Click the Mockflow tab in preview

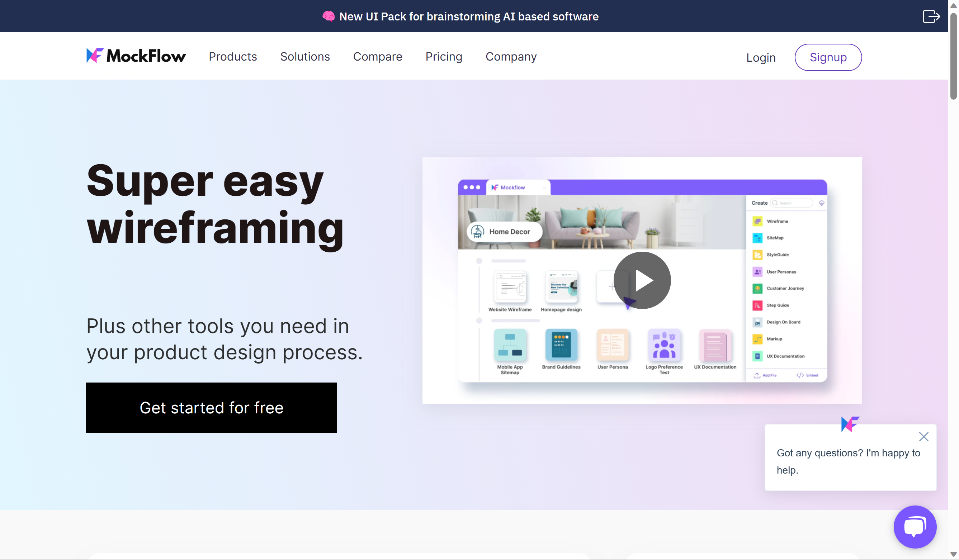[x=518, y=188]
